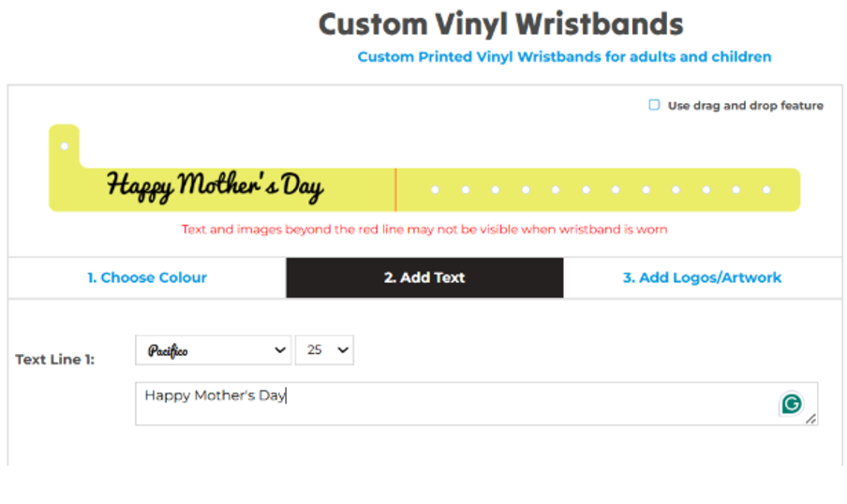
Task: Click the Happy Mother's Day preview text
Action: point(215,187)
